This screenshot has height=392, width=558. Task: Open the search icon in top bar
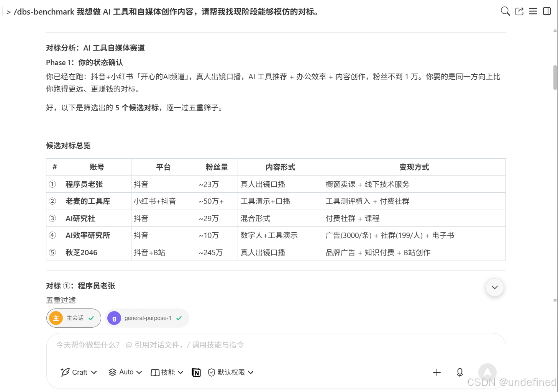click(505, 11)
